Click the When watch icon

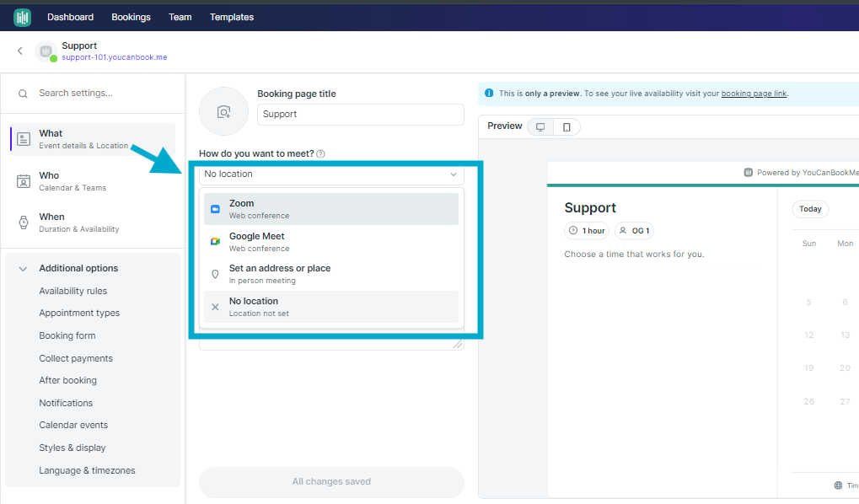(x=24, y=223)
